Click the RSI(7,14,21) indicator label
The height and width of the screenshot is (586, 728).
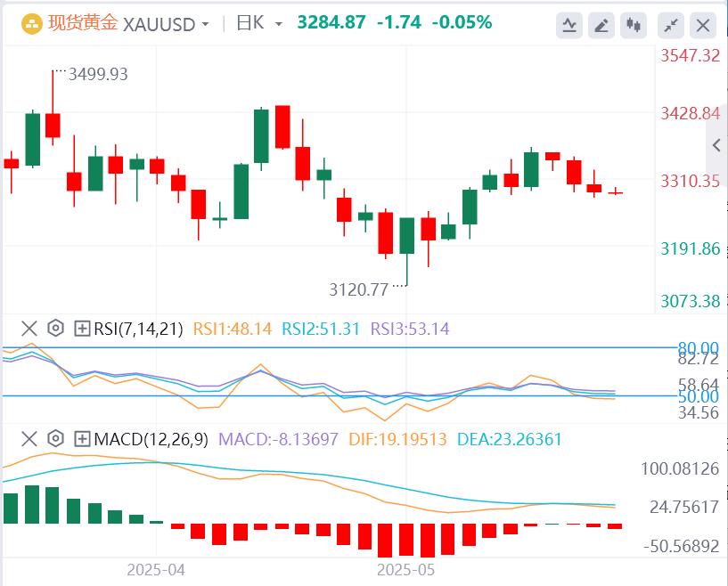[138, 329]
